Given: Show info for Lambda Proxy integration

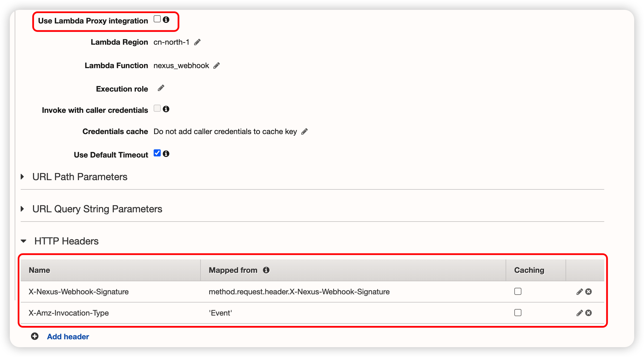Looking at the screenshot, I should (166, 20).
